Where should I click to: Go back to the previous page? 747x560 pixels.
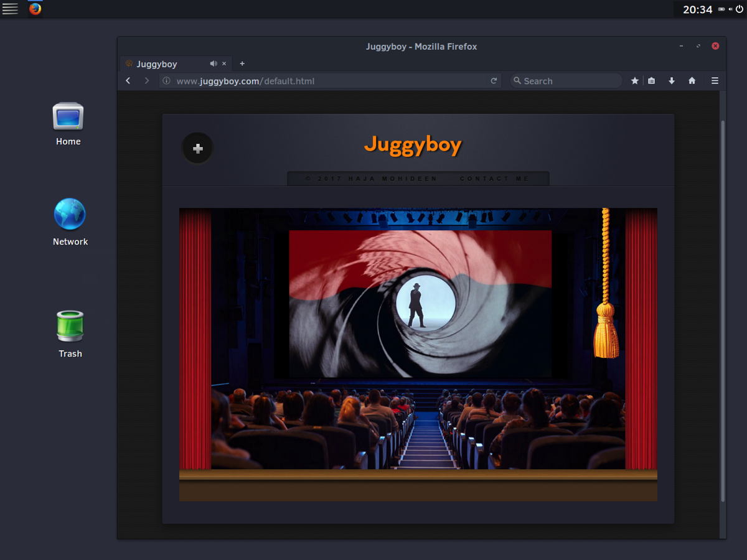(128, 81)
